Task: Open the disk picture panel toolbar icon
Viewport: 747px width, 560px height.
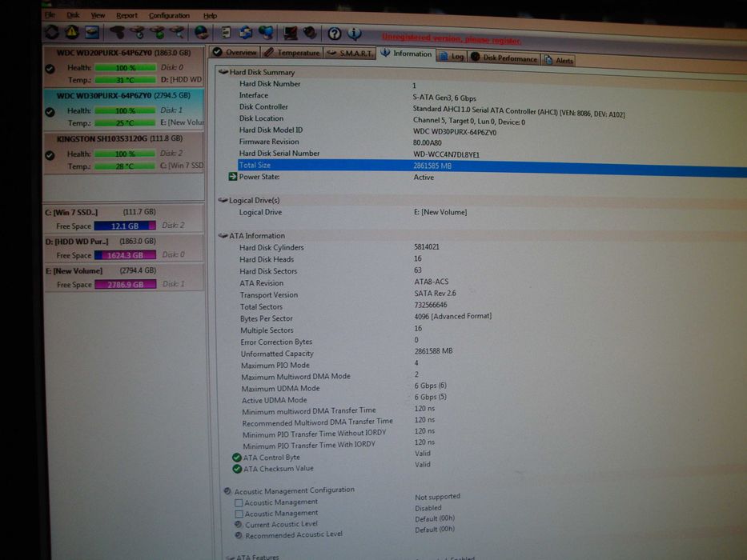Action: click(x=92, y=32)
